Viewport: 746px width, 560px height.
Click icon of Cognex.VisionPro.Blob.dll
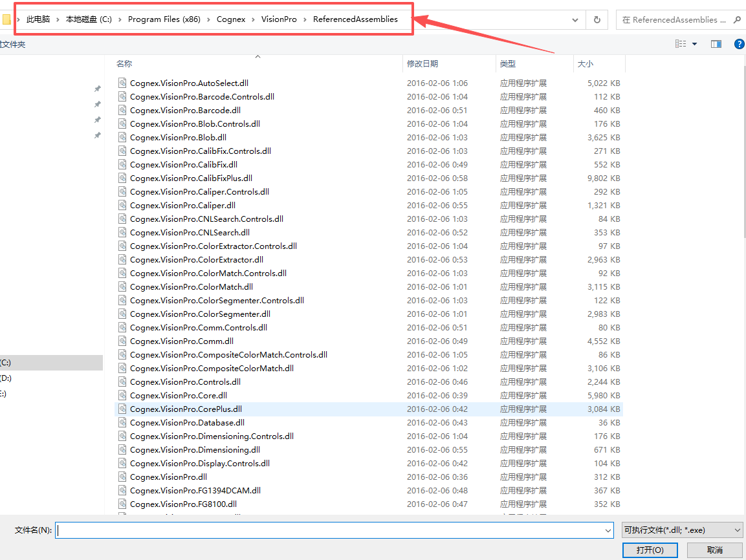tap(122, 137)
